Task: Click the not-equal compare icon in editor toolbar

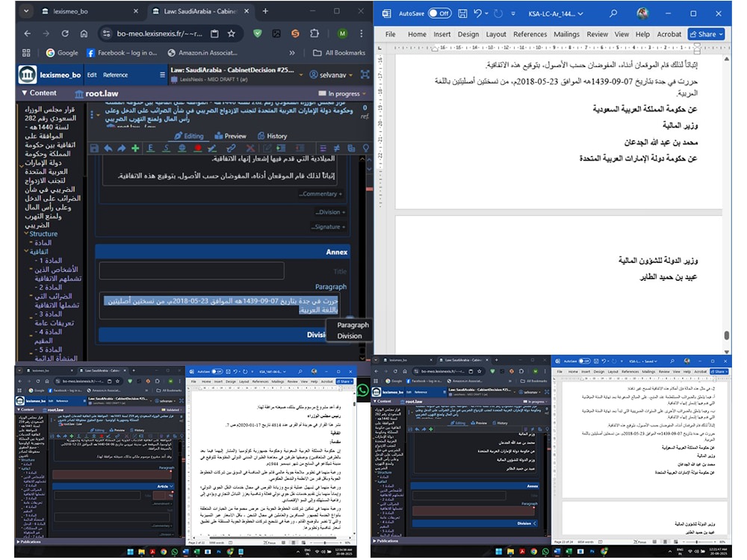Action: [x=337, y=149]
